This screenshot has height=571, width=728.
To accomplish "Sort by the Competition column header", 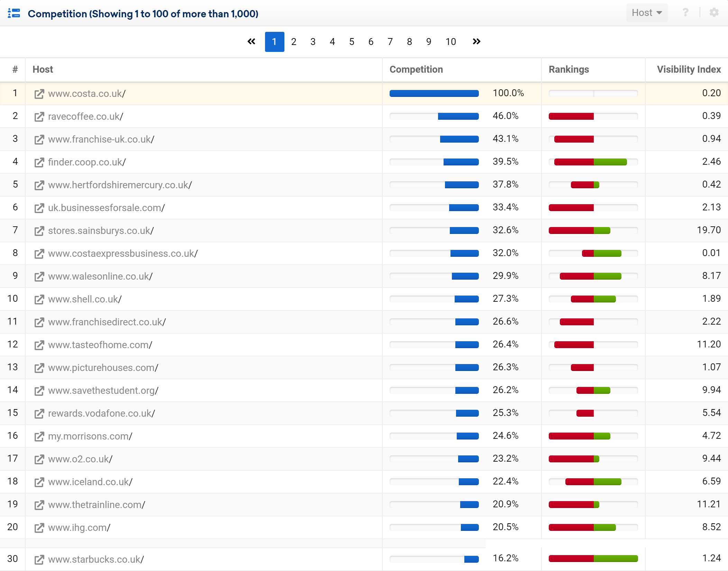I will pos(416,70).
